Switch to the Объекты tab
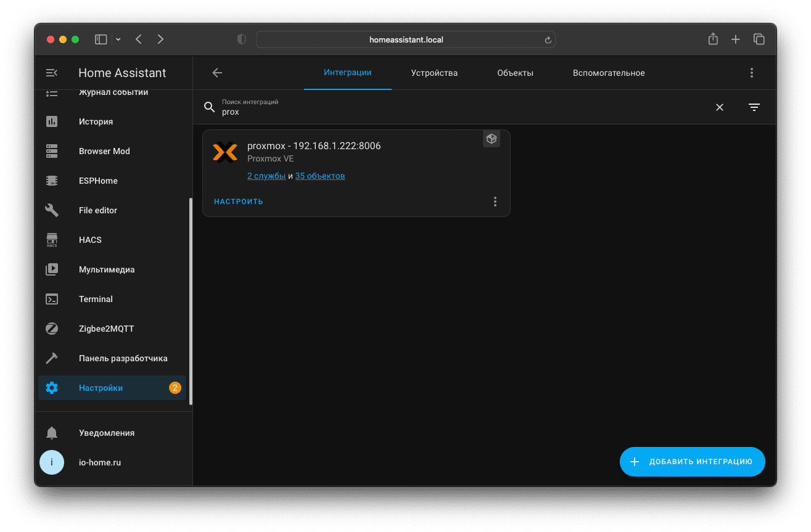The image size is (811, 532). pos(515,73)
